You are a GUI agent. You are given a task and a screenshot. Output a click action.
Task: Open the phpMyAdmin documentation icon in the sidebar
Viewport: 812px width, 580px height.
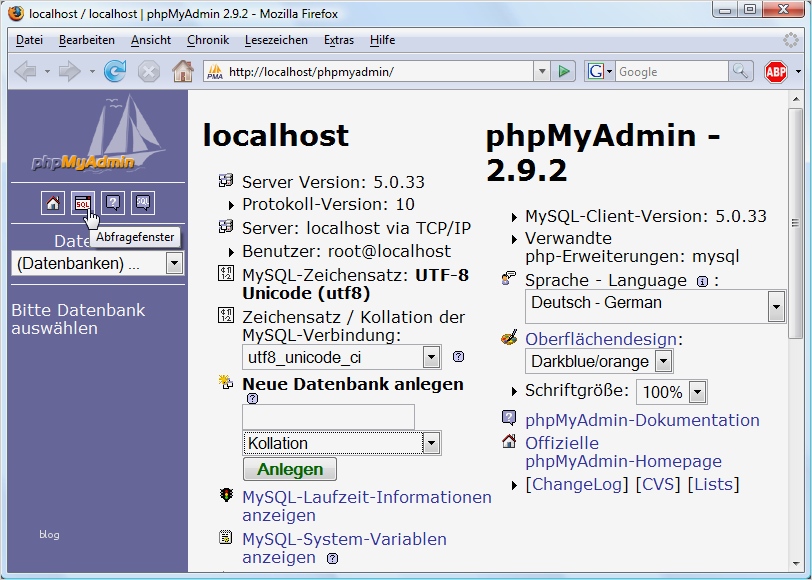click(x=113, y=203)
